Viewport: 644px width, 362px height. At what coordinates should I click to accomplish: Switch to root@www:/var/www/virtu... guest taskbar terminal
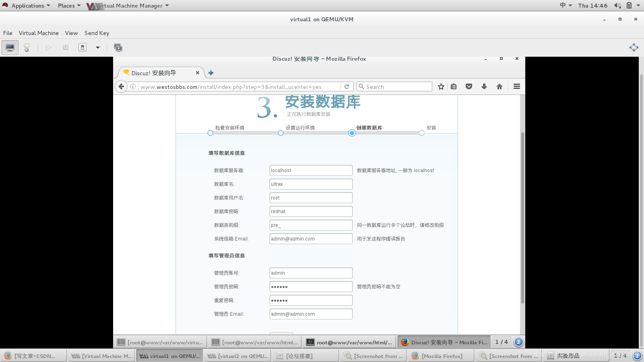(x=160, y=342)
